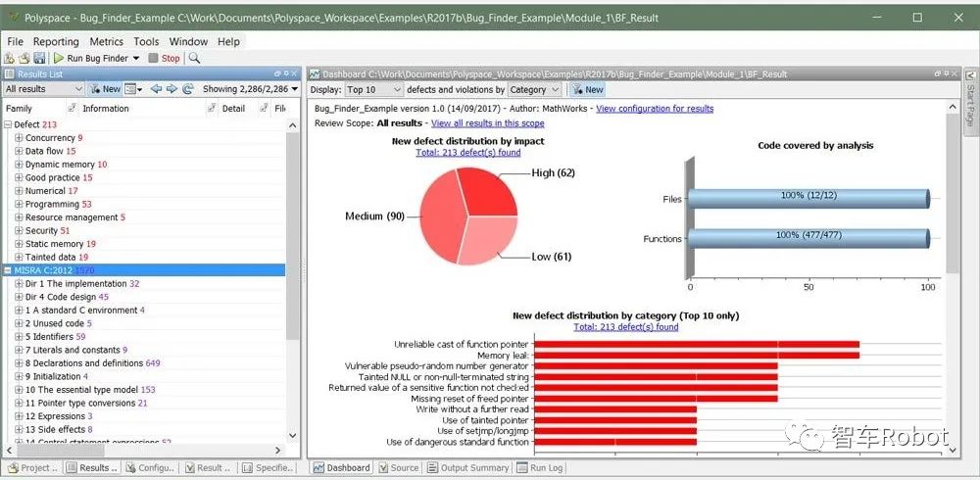Open the All results filter dropdown

(x=44, y=89)
